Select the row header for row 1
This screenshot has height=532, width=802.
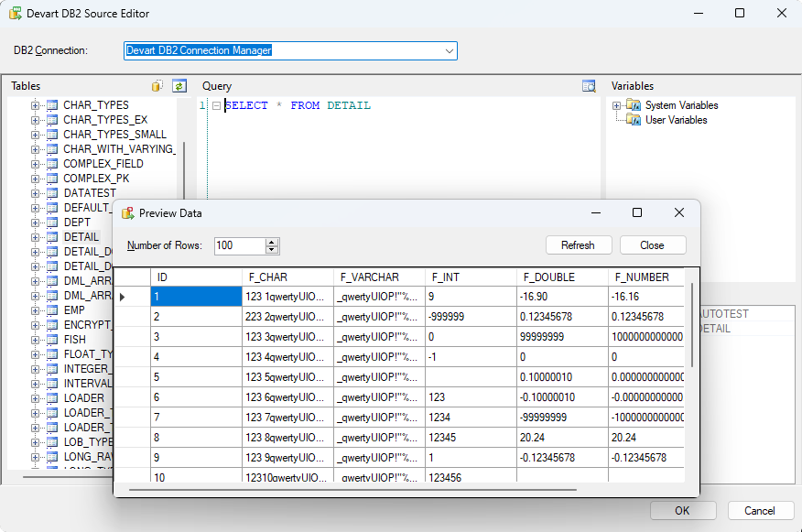[132, 297]
